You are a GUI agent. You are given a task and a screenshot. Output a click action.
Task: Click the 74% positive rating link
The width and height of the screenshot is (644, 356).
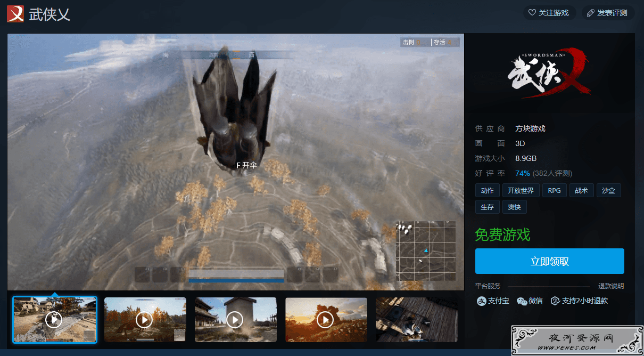pos(523,173)
